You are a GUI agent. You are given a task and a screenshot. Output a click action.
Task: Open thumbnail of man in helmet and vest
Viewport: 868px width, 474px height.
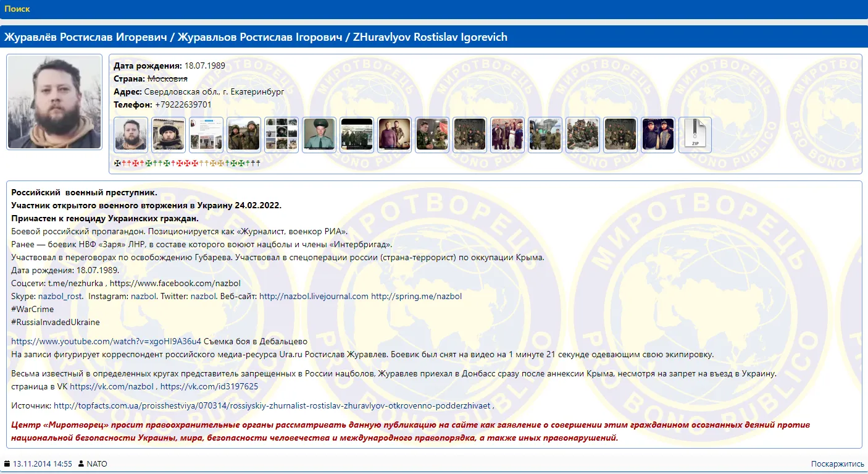click(x=169, y=135)
